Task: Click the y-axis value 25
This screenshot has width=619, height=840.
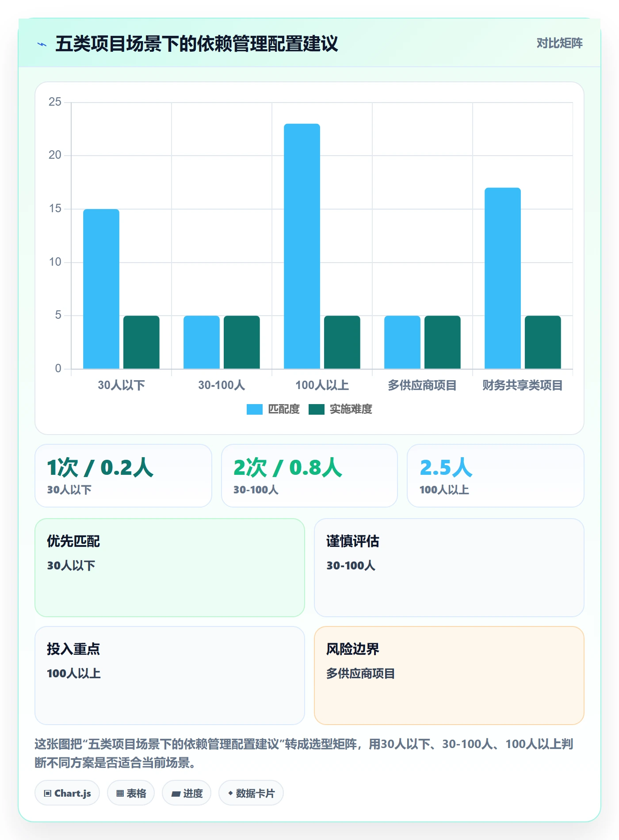Action: coord(55,102)
